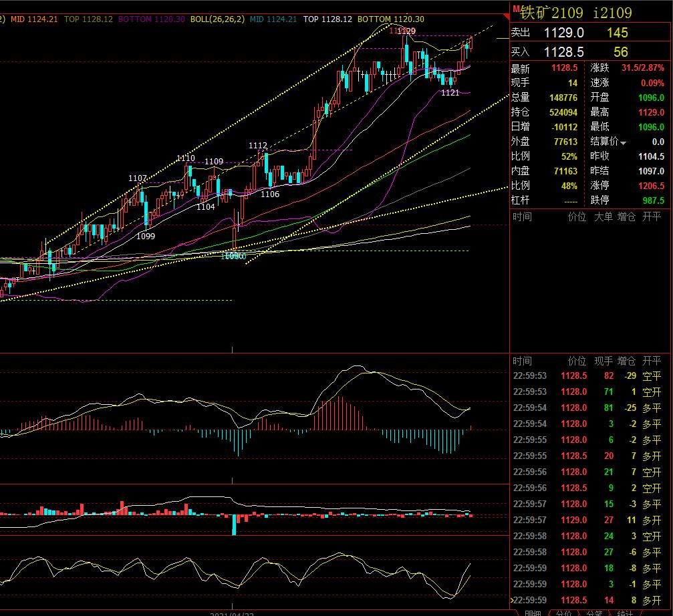This screenshot has height=616, width=673.
Task: Switch to the 明细 tab
Action: [532, 613]
